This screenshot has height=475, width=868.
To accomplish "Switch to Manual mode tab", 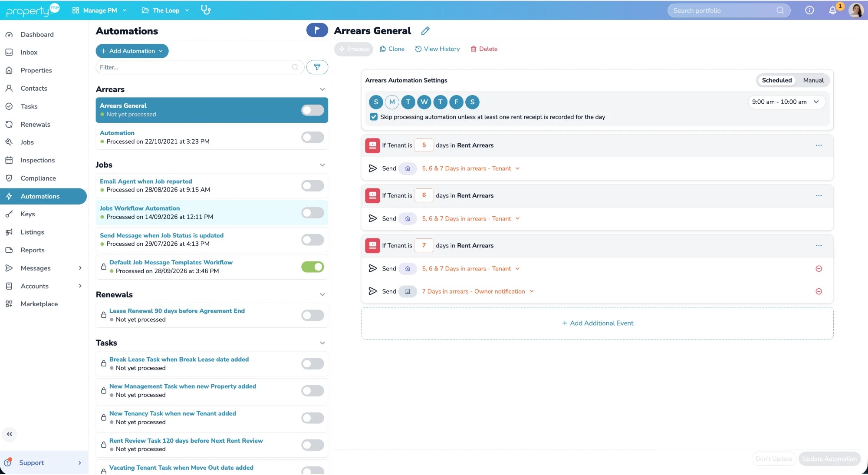I will point(813,80).
